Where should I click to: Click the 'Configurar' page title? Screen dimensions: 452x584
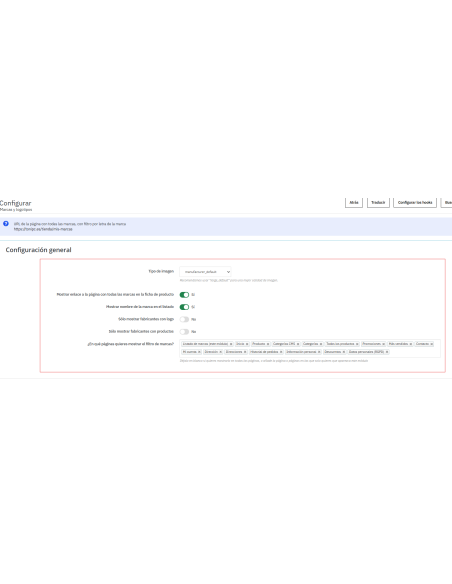[16, 203]
